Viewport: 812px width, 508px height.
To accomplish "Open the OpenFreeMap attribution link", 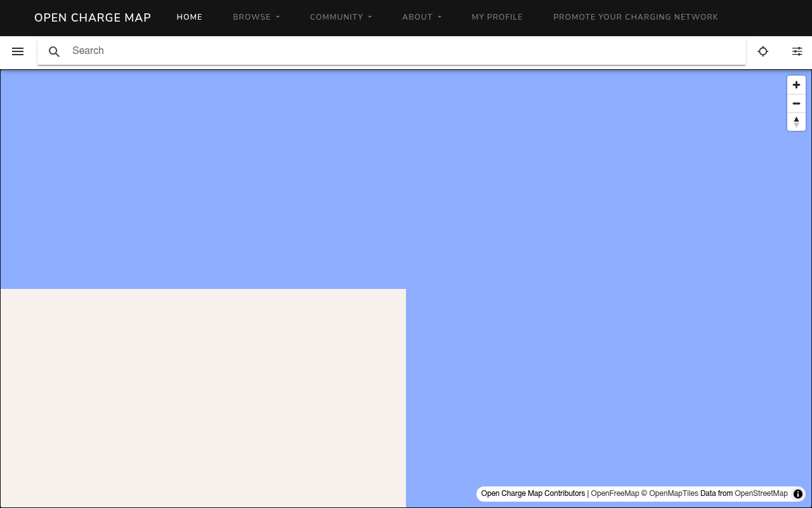I will (x=615, y=493).
